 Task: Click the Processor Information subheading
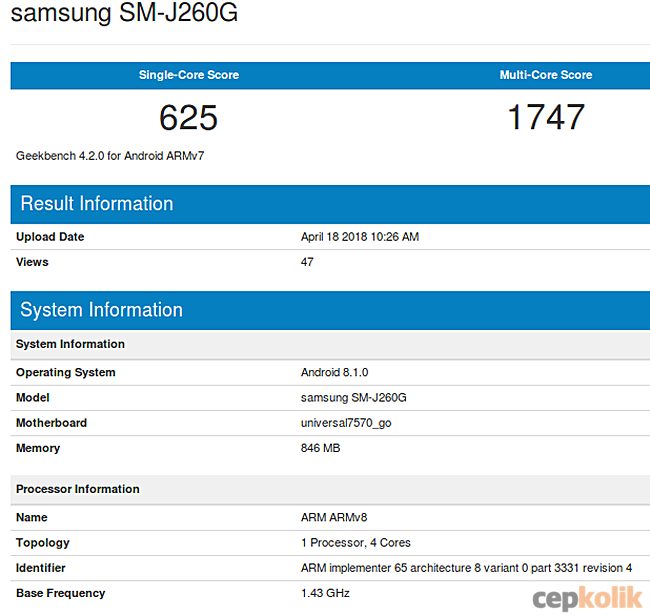point(78,489)
